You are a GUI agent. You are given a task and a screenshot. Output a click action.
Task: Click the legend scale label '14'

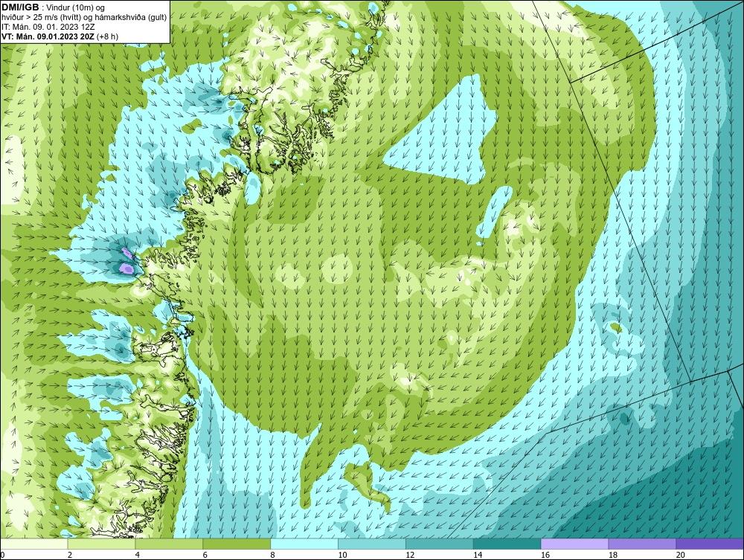(478, 555)
